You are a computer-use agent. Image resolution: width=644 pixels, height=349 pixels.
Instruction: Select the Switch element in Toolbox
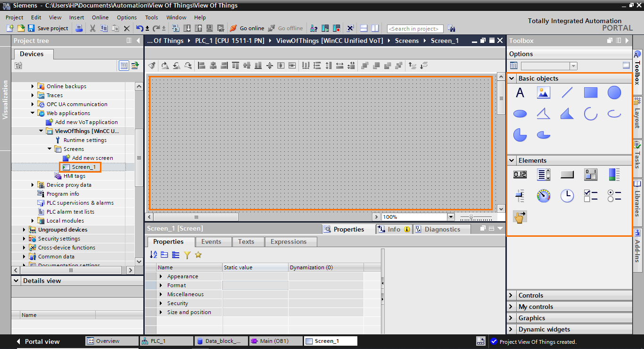point(591,174)
